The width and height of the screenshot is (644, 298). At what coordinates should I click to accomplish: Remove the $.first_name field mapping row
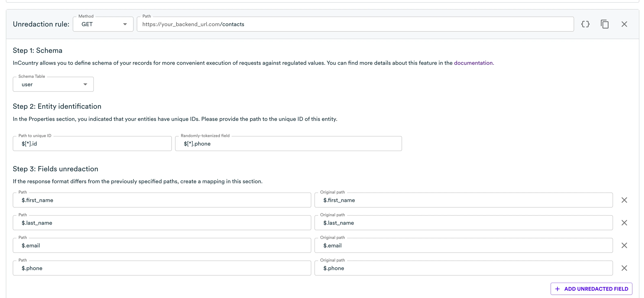coord(624,200)
